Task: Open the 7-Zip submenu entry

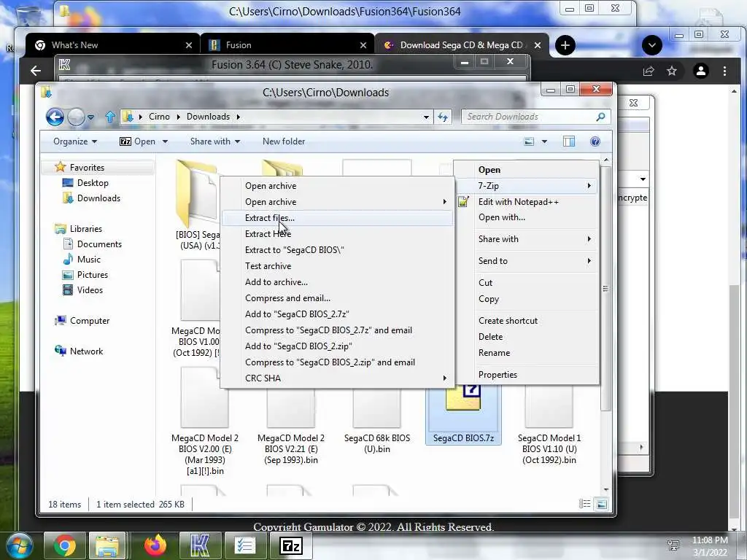Action: (x=527, y=186)
